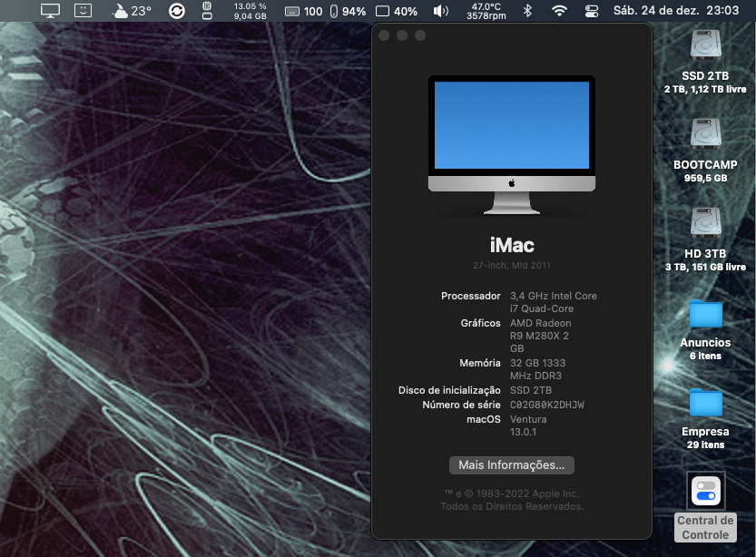Click the 32 GB 1333 MHz DDR3 memory value
This screenshot has height=557, width=756.
tap(537, 369)
